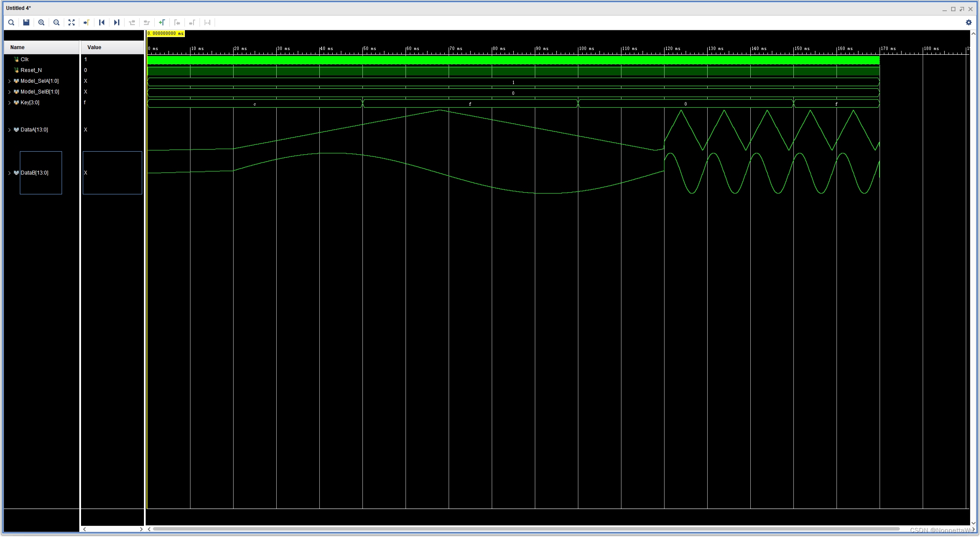Add a marker with the green plus icon

click(x=162, y=22)
